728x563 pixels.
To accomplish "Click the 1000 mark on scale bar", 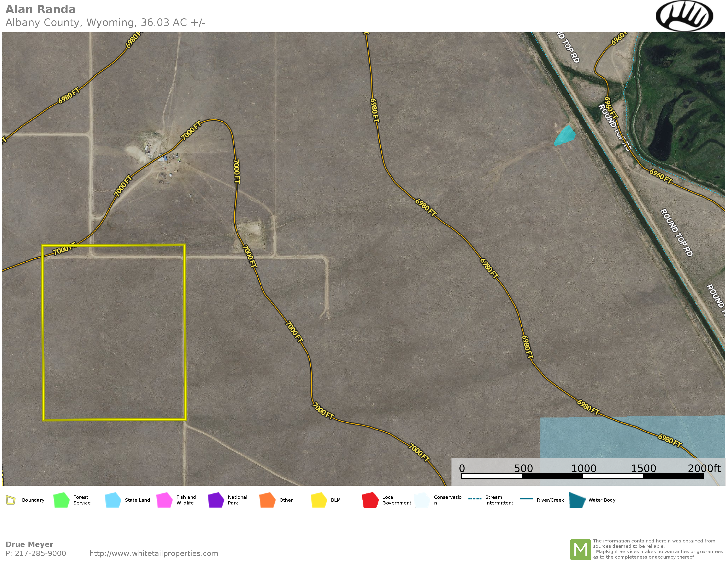I will pyautogui.click(x=583, y=469).
